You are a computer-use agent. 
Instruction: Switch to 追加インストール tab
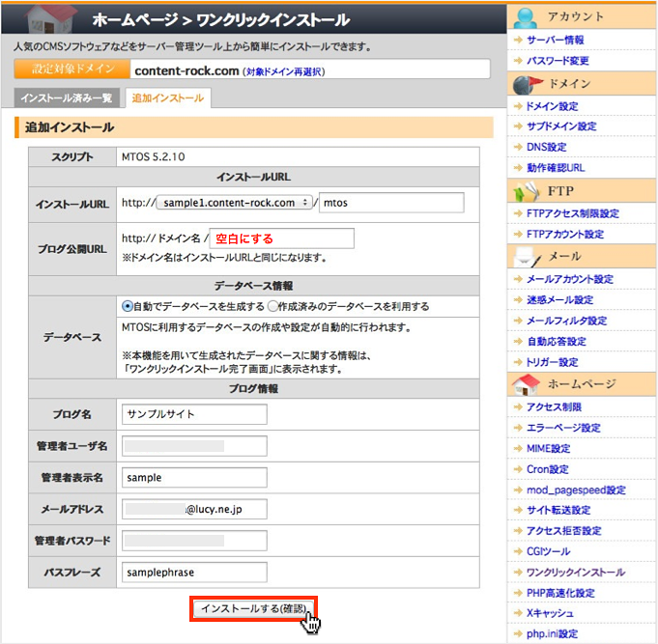168,98
